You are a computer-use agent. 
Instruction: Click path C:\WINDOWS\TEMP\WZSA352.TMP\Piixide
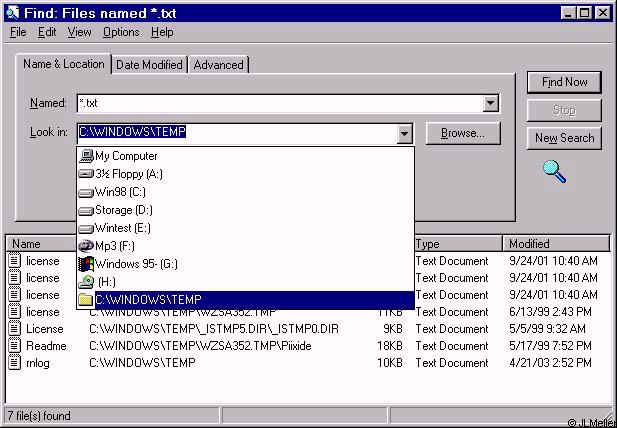(x=200, y=346)
